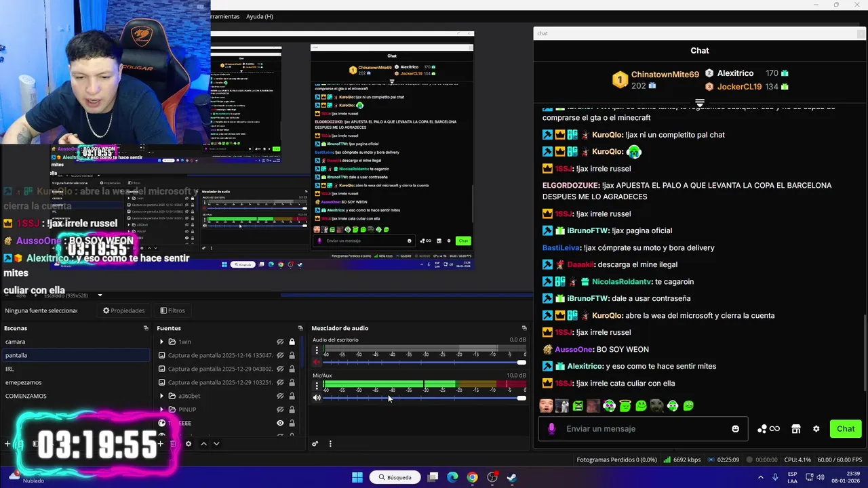Pop out the Fuentes dock panel icon
This screenshot has height=488, width=868.
coord(300,328)
